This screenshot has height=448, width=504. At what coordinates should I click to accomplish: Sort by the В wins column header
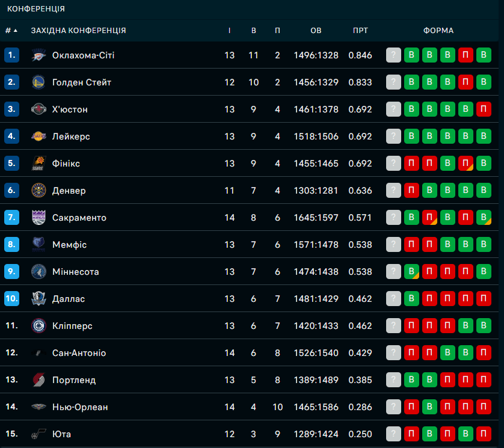coord(254,31)
